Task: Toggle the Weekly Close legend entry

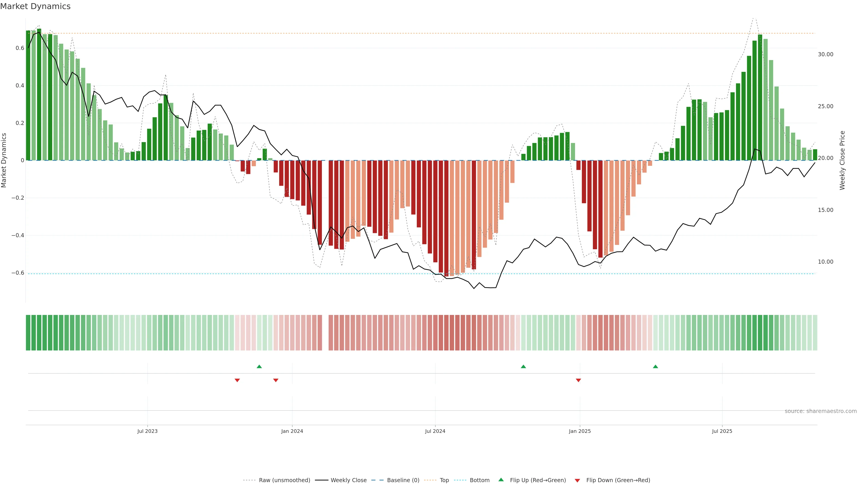Action: (x=348, y=480)
